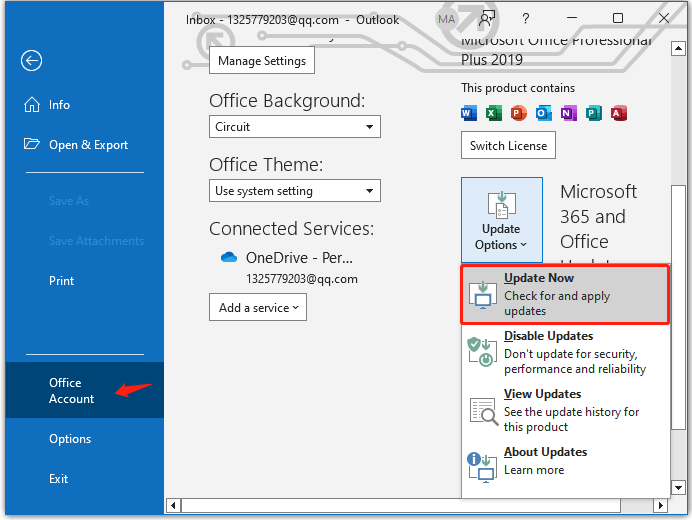This screenshot has width=692, height=520.
Task: Click the Word app icon
Action: pos(469,113)
